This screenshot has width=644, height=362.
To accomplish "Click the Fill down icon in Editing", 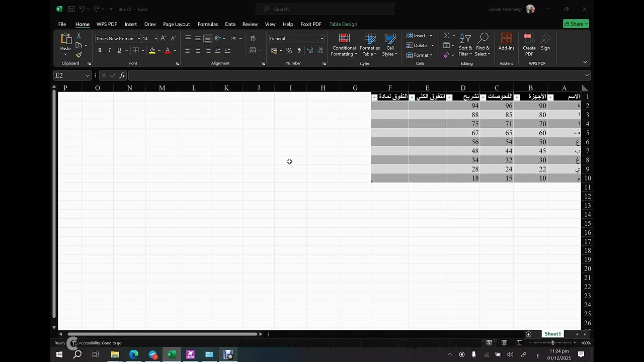I will tap(446, 45).
